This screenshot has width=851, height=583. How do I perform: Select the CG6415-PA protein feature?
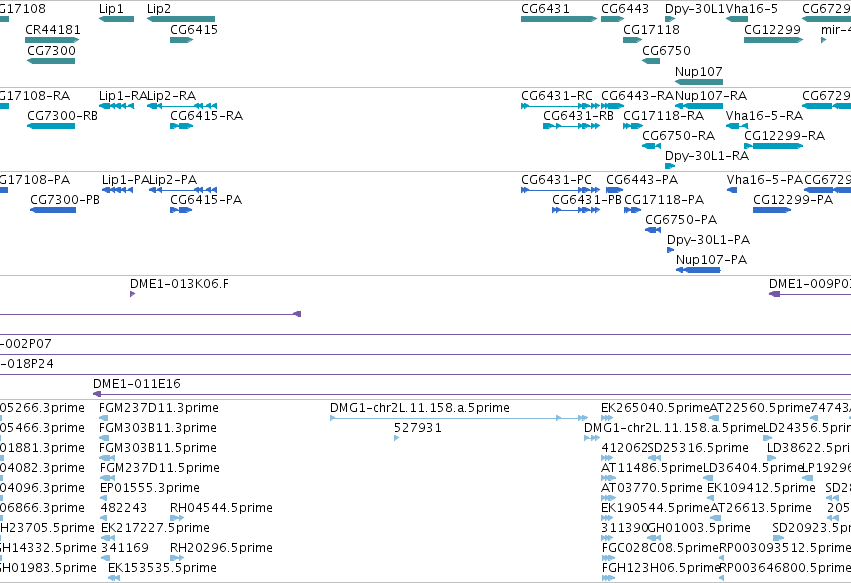181,210
